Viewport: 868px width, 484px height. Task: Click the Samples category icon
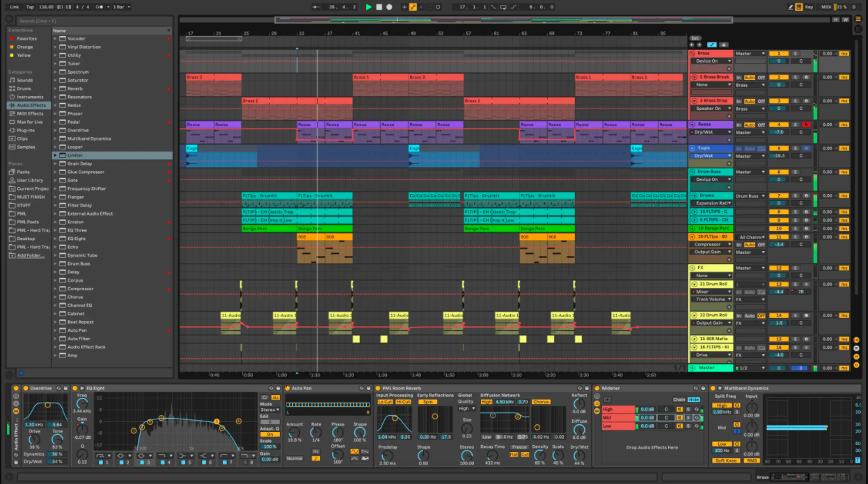click(x=11, y=147)
